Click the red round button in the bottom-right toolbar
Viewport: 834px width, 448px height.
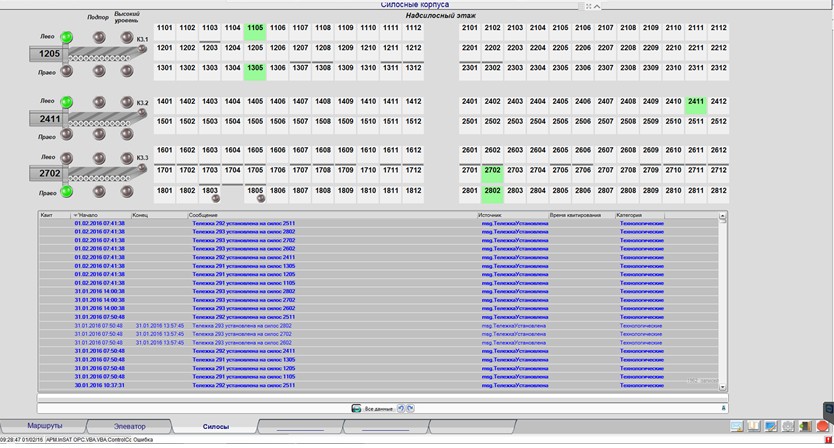822,427
